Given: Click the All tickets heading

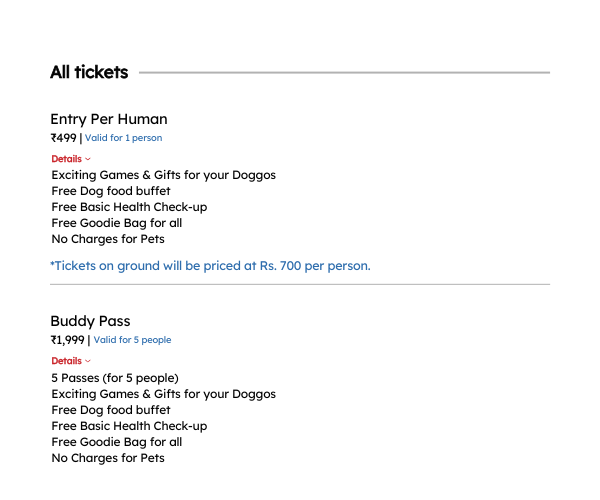Looking at the screenshot, I should click(x=89, y=72).
